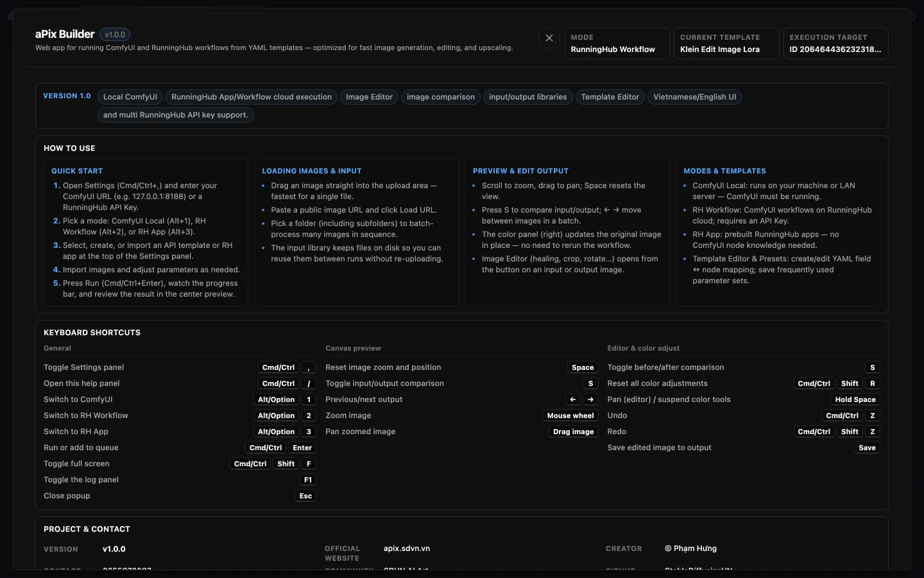The width and height of the screenshot is (924, 578).
Task: Click the Toggle Settings panel shortcut label
Action: pyautogui.click(x=83, y=367)
